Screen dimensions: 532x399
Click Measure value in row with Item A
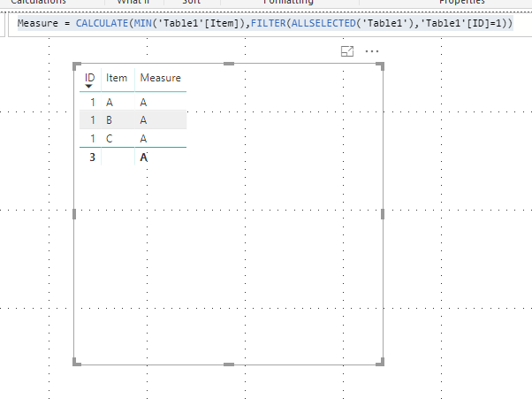[143, 103]
